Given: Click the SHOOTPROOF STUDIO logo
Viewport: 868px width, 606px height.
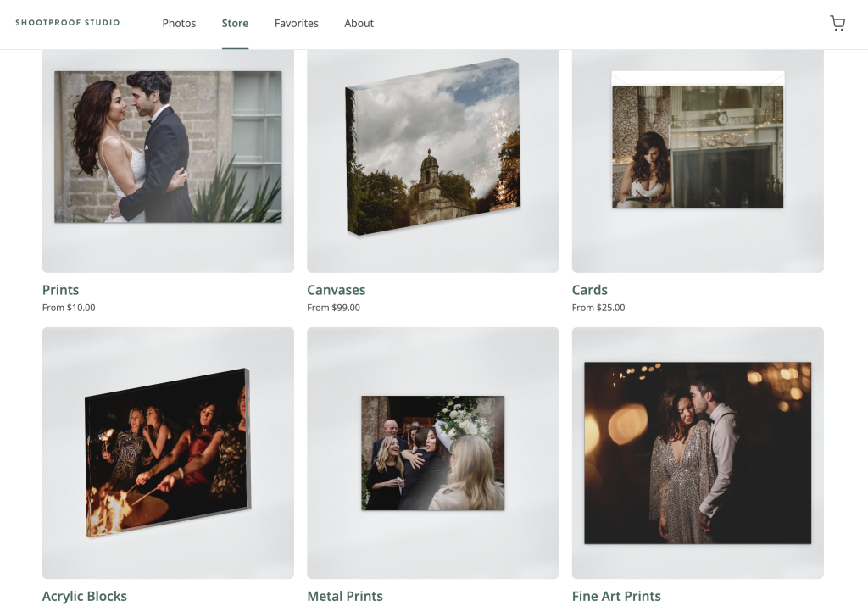Looking at the screenshot, I should [x=68, y=22].
